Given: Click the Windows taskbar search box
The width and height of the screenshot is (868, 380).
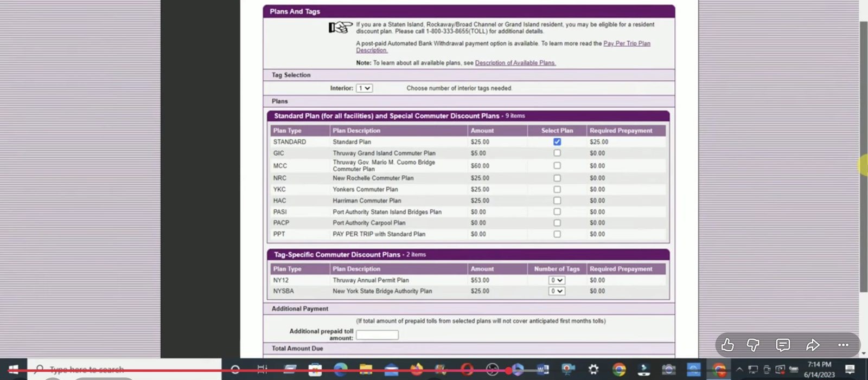Looking at the screenshot, I should (125, 370).
